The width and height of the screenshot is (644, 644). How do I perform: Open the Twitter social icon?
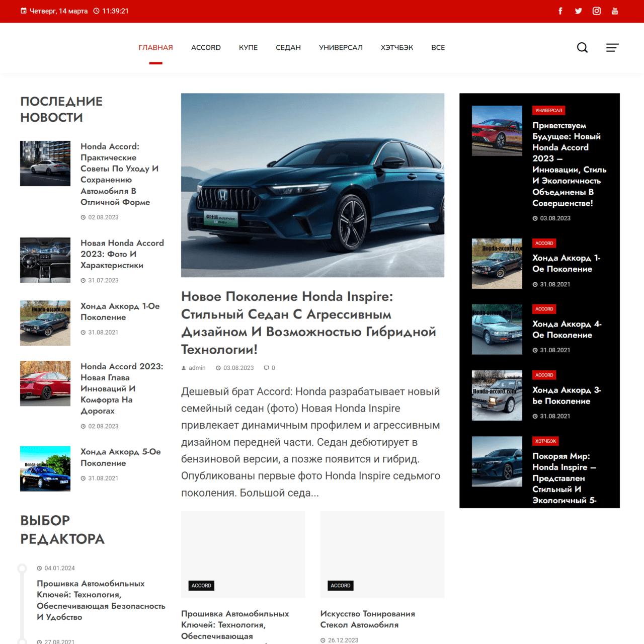[x=579, y=11]
